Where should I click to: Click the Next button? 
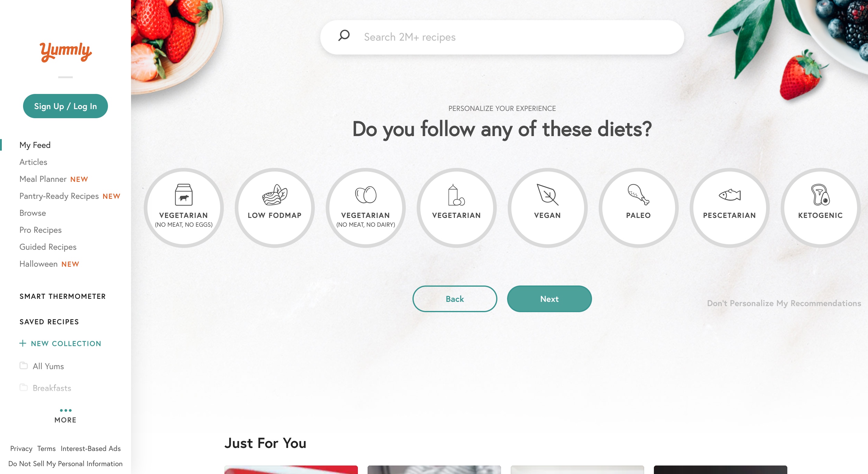pyautogui.click(x=549, y=299)
